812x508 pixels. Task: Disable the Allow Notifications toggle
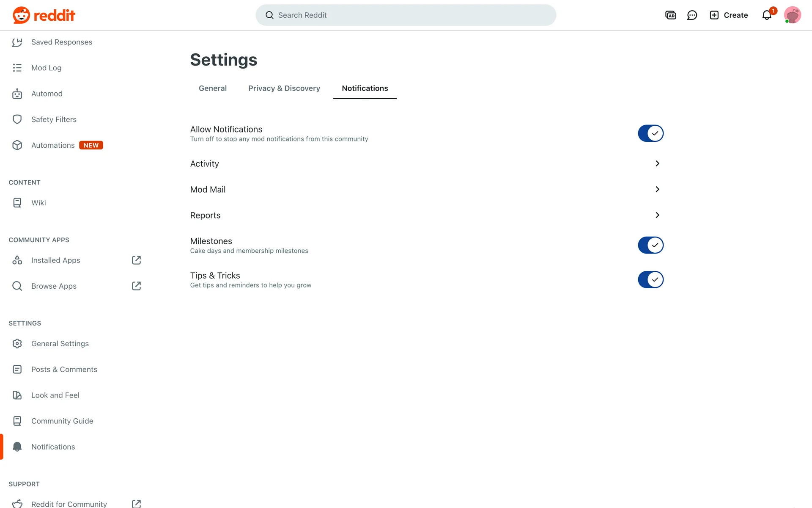tap(650, 133)
